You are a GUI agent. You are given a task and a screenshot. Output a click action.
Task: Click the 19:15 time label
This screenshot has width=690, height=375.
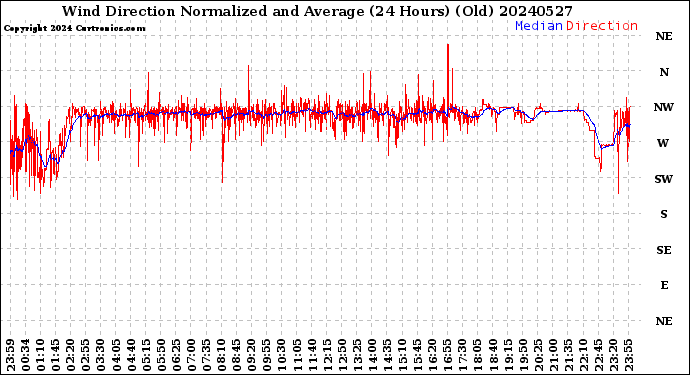(x=507, y=355)
